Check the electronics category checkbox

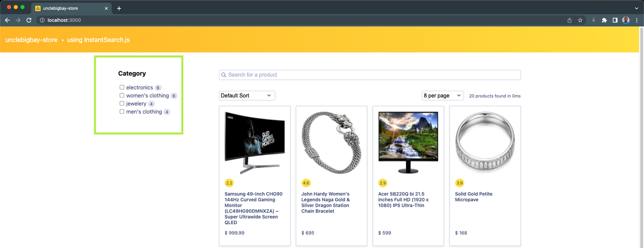122,87
